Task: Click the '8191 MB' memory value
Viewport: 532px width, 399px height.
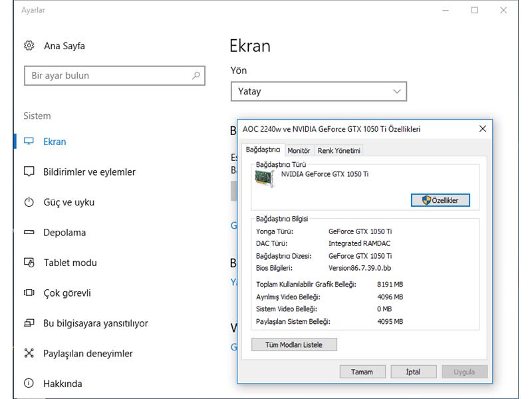Action: [390, 285]
